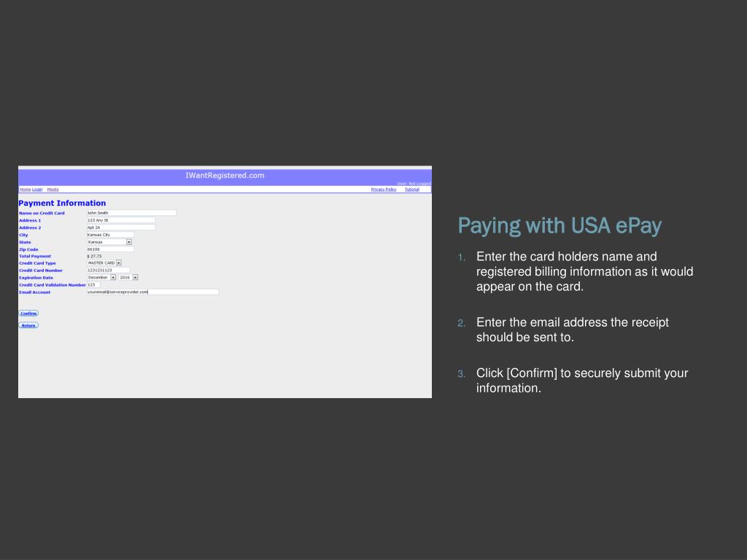Open the Privacy Policy link

click(x=384, y=190)
